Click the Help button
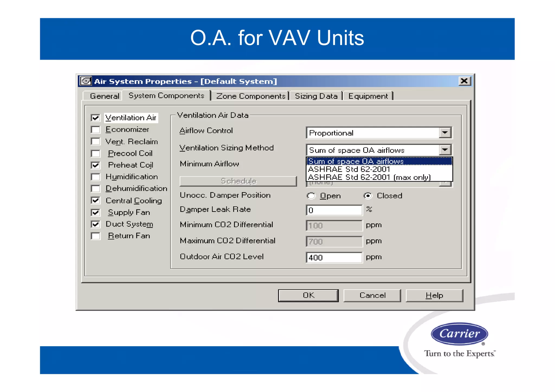The height and width of the screenshot is (392, 555). [434, 295]
